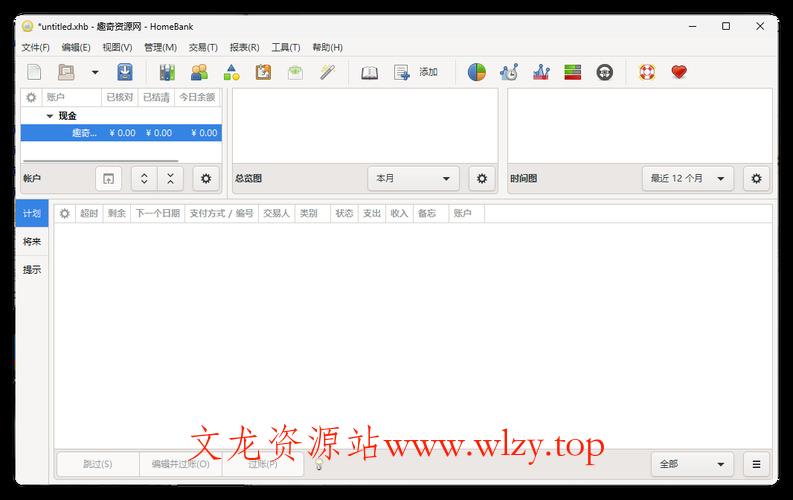Click the scheduled list column settings gear

64,213
